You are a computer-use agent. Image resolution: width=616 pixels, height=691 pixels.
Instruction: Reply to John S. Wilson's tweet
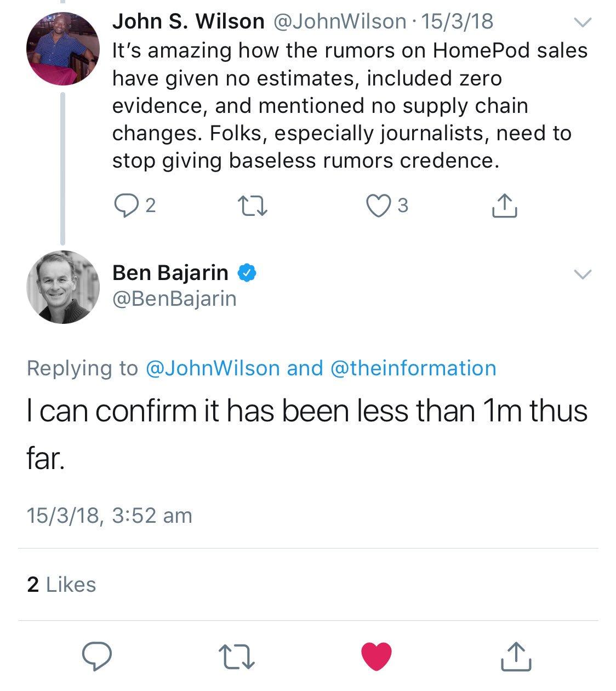125,206
